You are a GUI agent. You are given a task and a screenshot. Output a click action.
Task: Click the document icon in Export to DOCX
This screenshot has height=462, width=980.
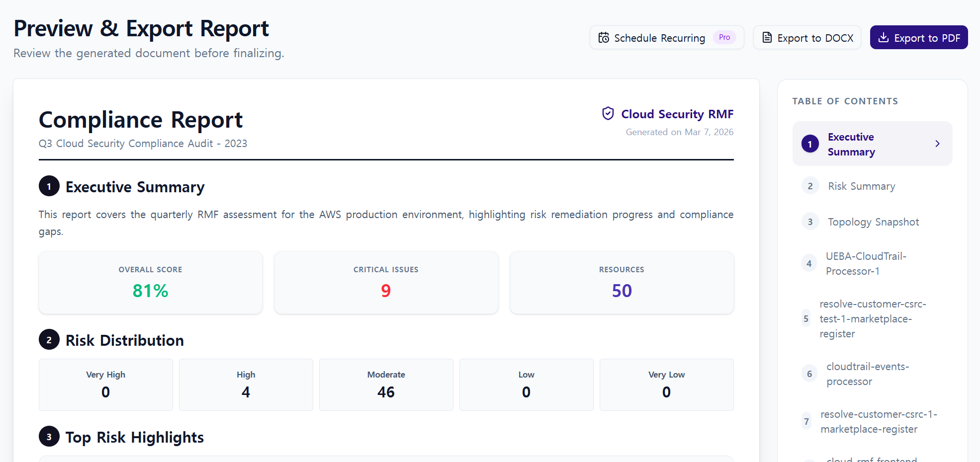pos(767,38)
